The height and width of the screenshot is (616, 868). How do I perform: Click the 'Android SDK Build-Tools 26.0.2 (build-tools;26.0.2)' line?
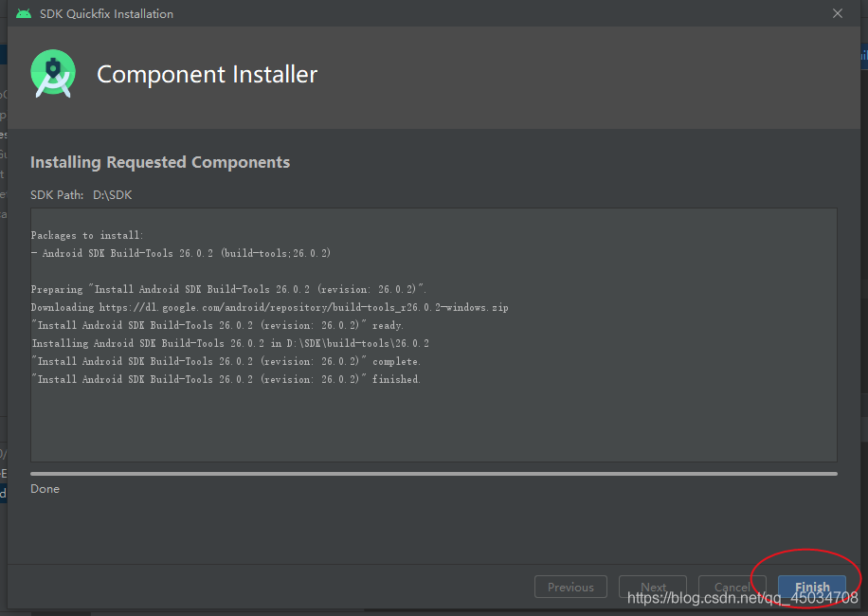pos(181,253)
